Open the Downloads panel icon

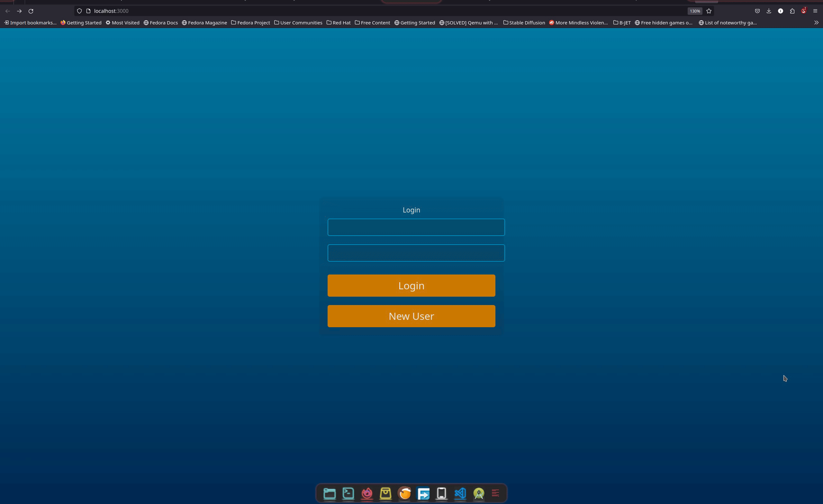pos(769,11)
